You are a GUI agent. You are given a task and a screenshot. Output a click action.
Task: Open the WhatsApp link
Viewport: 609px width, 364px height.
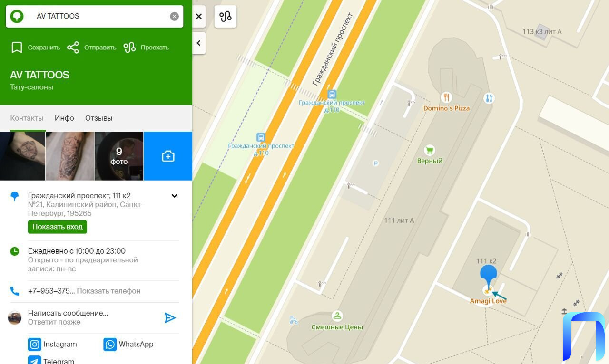pos(128,344)
